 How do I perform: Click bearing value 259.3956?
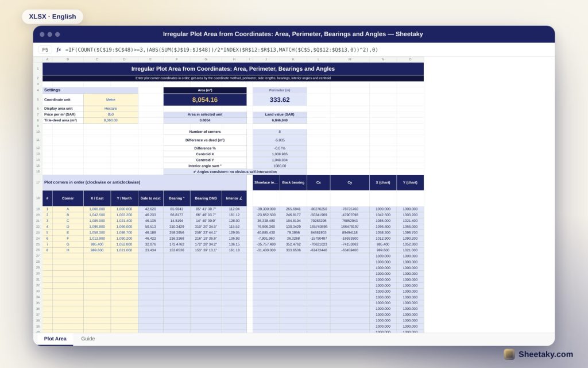(177, 232)
